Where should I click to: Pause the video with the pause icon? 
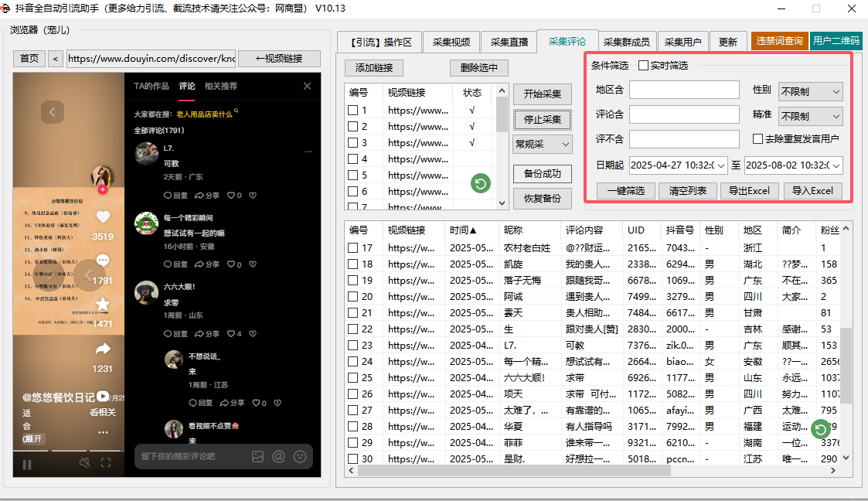pyautogui.click(x=26, y=465)
